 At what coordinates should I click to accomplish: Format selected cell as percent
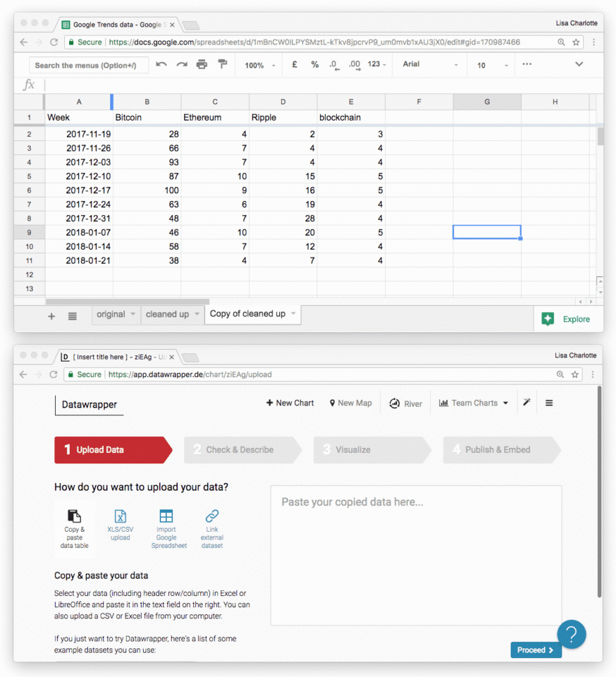click(314, 65)
